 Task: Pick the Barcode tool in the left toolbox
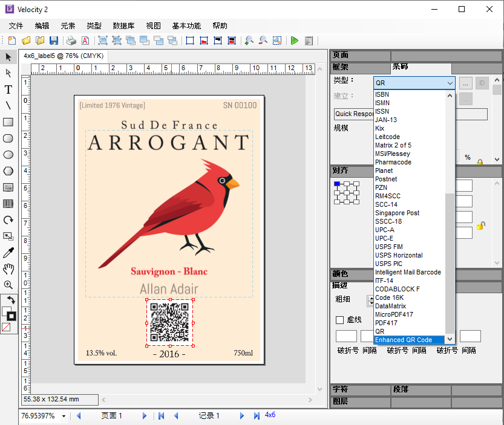8,204
